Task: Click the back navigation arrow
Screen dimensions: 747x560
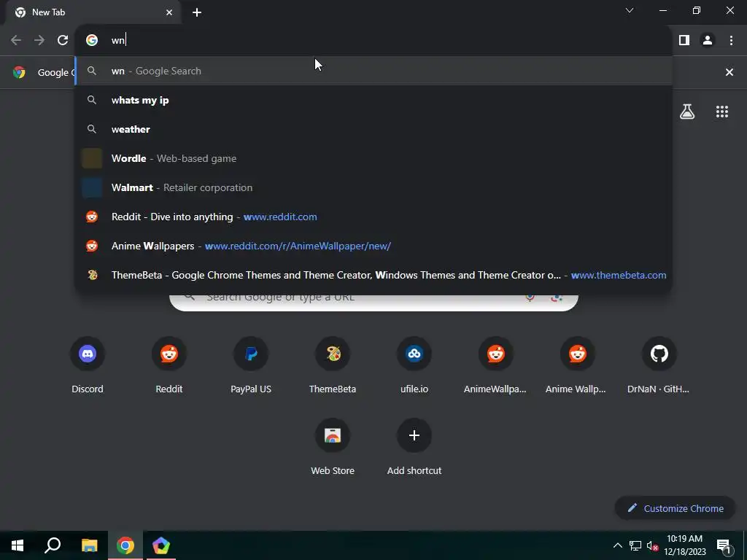Action: coord(16,41)
